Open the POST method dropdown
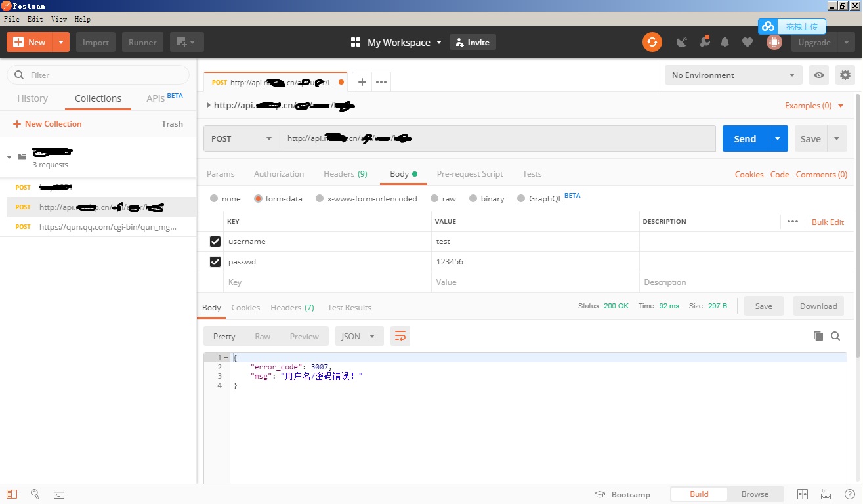The height and width of the screenshot is (504, 863). pyautogui.click(x=242, y=138)
